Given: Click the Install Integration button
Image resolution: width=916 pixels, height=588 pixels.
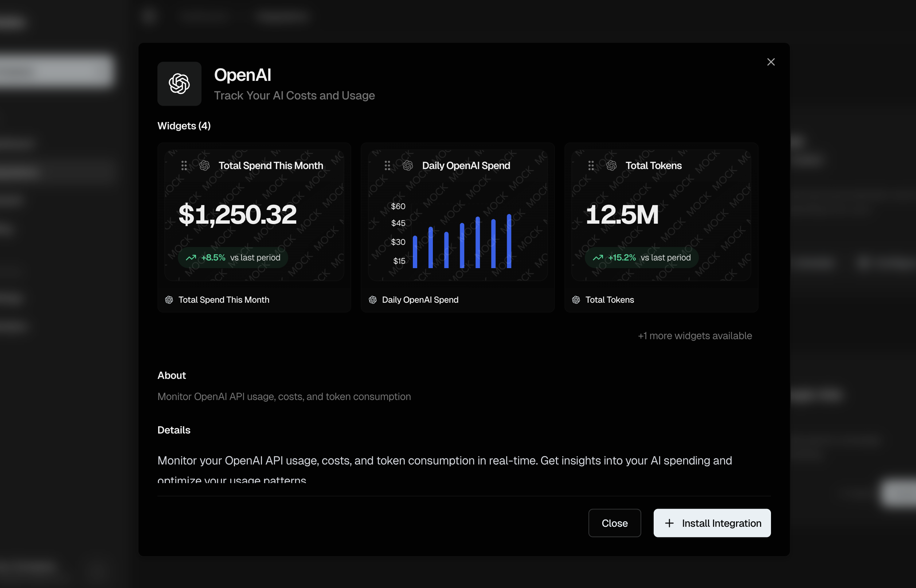Looking at the screenshot, I should click(712, 523).
